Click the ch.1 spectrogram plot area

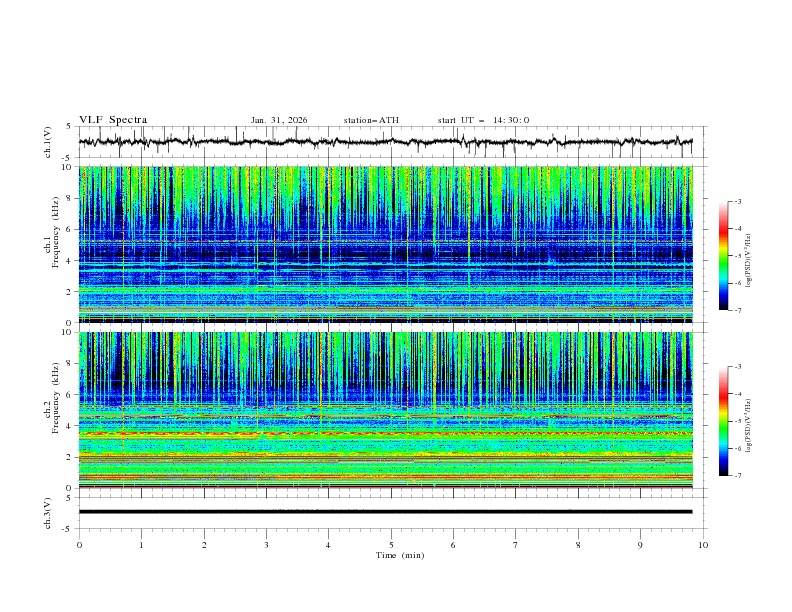pos(385,244)
